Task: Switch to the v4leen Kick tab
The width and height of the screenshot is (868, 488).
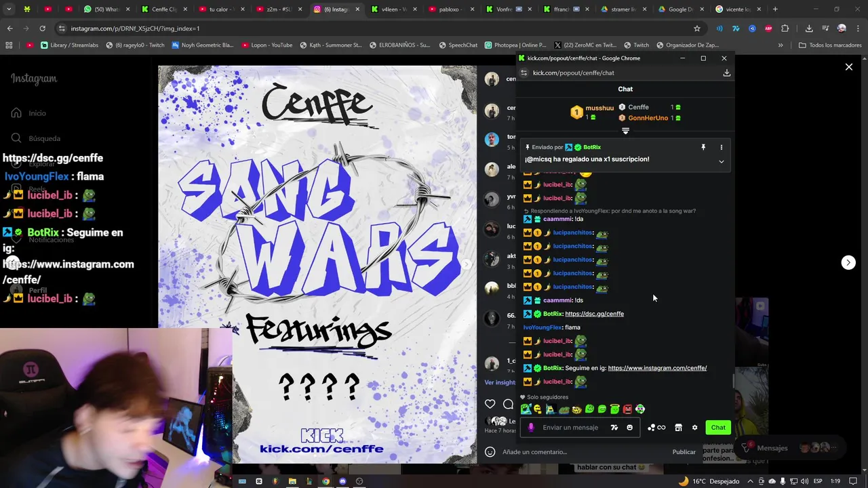Action: [x=395, y=9]
